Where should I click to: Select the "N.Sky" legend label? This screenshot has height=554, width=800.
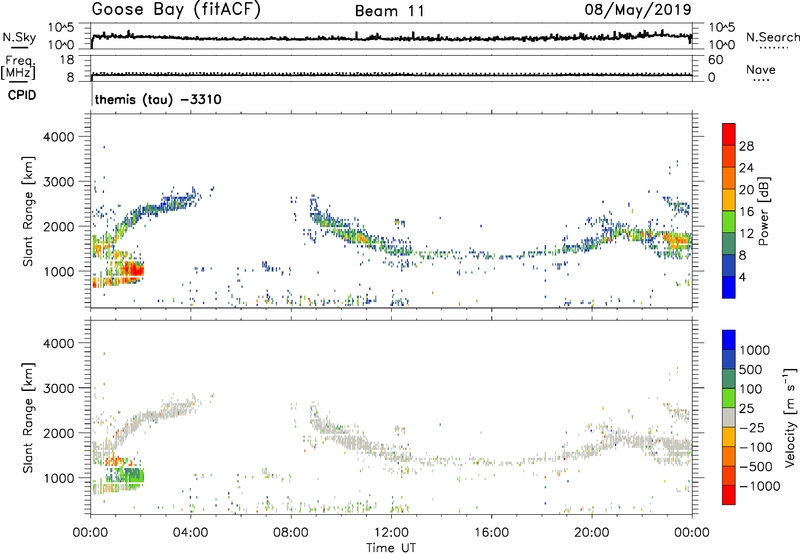pyautogui.click(x=19, y=37)
